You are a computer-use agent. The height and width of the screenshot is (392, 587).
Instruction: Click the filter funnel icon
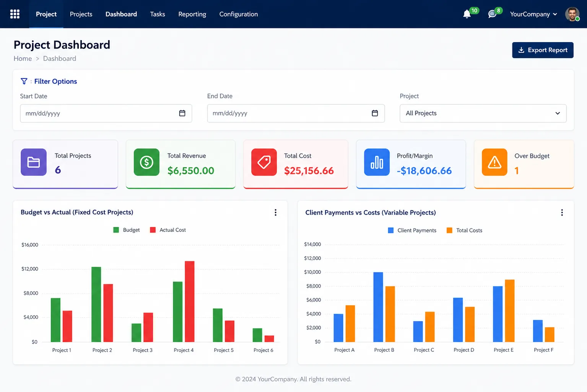point(24,81)
